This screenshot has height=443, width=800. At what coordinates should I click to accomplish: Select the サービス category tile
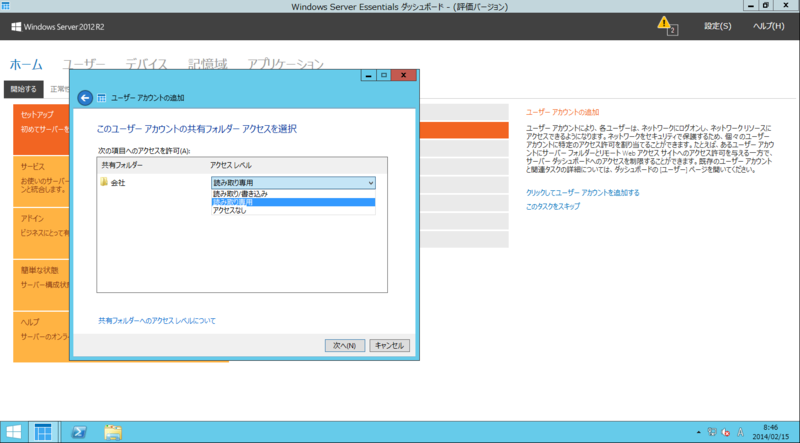coord(41,181)
